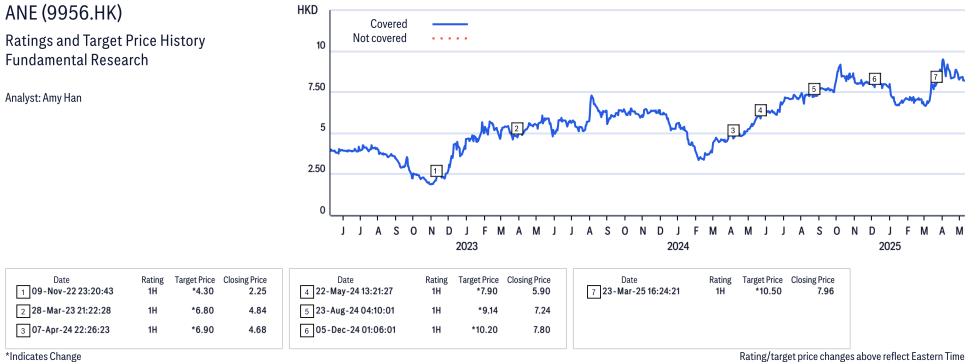Viewport: 975px width, 362px height.
Task: Click date '23-Mar-25 16:24:21'
Action: pos(640,291)
